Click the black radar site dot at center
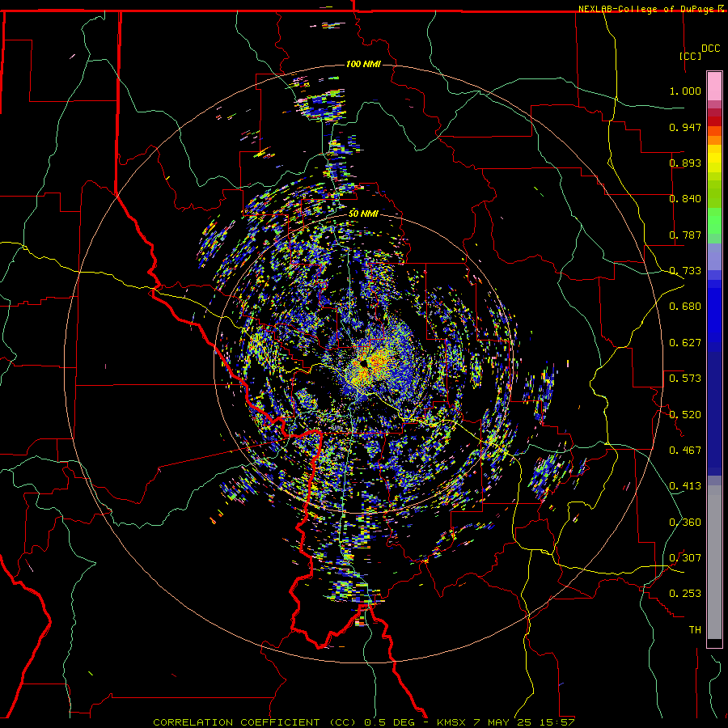The height and width of the screenshot is (728, 728). 363,364
